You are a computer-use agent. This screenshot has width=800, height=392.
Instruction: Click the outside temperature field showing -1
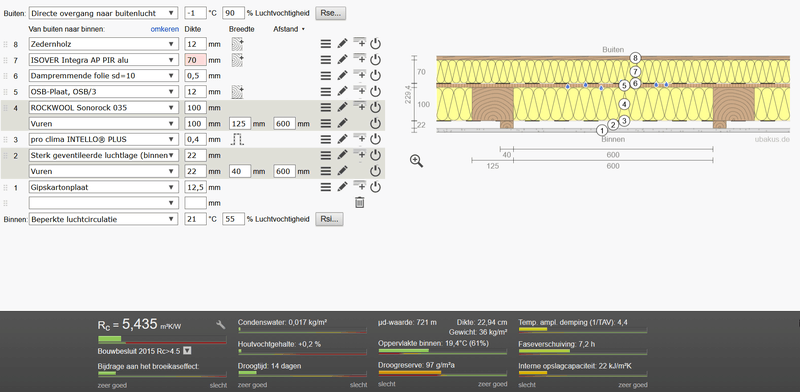(x=195, y=13)
